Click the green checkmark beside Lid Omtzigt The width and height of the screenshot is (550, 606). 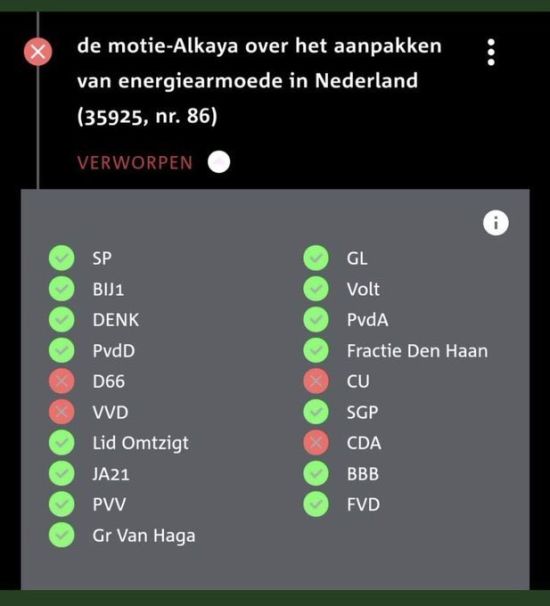[61, 443]
